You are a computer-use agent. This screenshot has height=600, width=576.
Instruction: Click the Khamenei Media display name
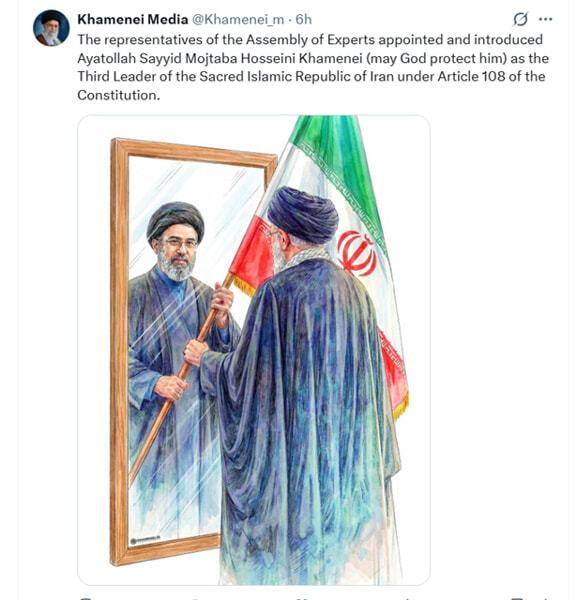click(132, 19)
